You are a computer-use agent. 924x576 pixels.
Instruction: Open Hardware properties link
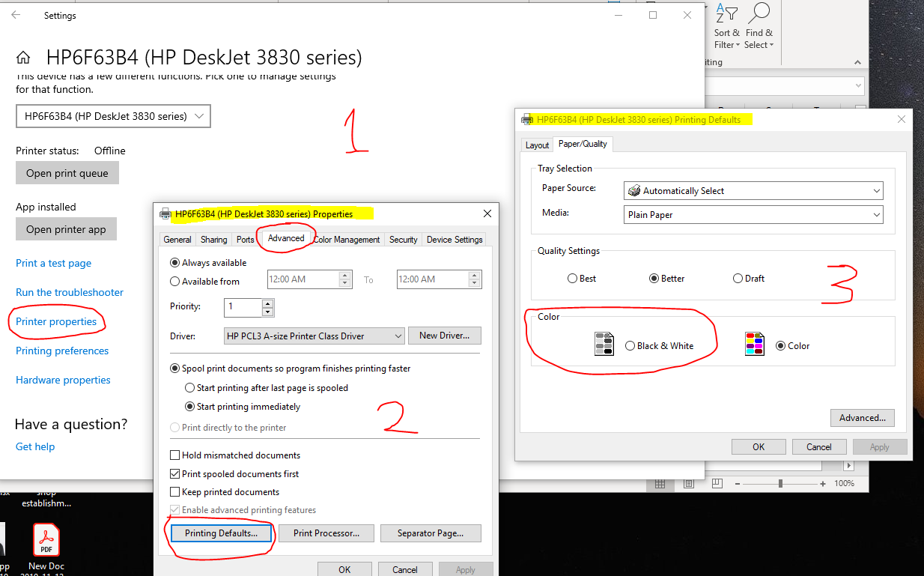[63, 380]
